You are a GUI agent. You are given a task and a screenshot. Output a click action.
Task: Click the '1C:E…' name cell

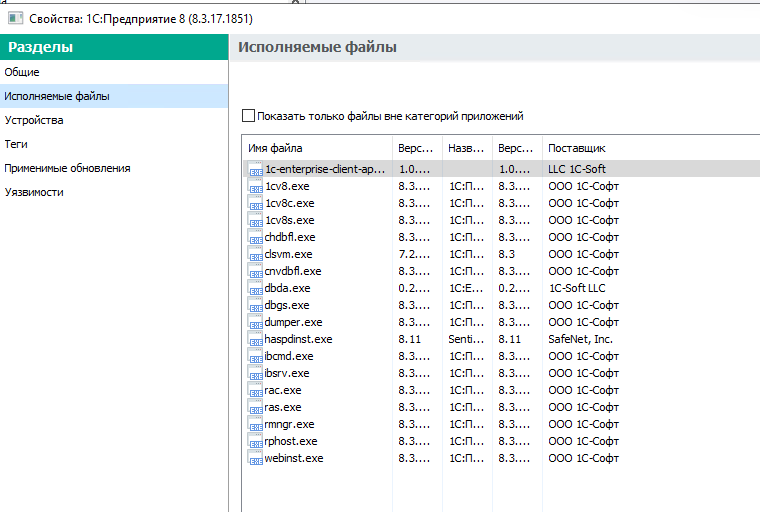coord(466,288)
